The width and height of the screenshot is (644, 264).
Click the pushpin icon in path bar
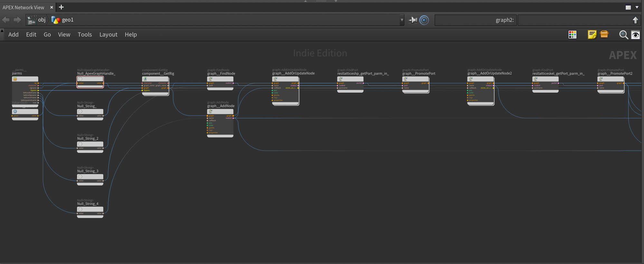(413, 20)
